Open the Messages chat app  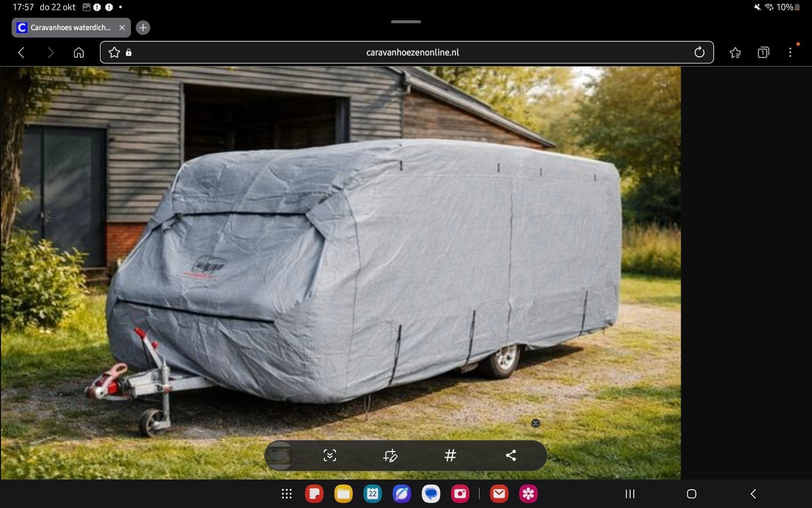coord(431,494)
